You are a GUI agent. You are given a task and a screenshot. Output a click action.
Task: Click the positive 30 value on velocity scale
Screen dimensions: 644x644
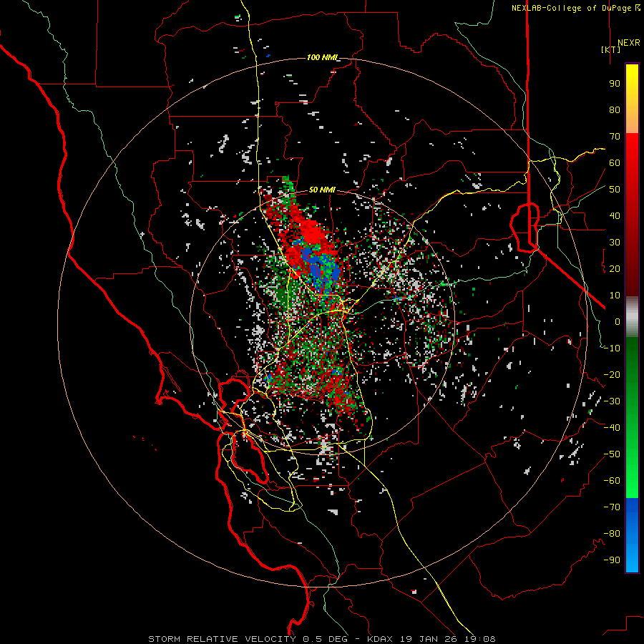615,243
